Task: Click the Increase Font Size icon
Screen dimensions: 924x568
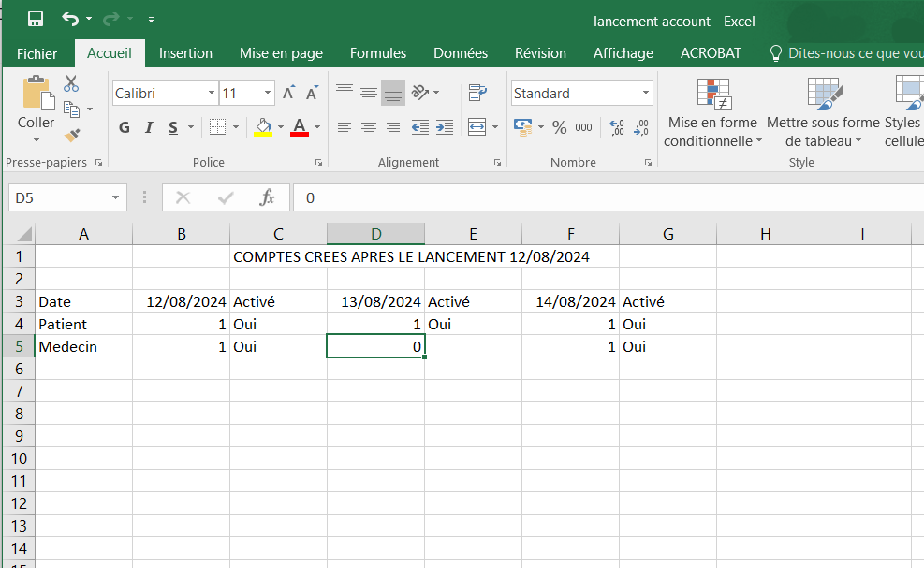Action: [x=289, y=93]
